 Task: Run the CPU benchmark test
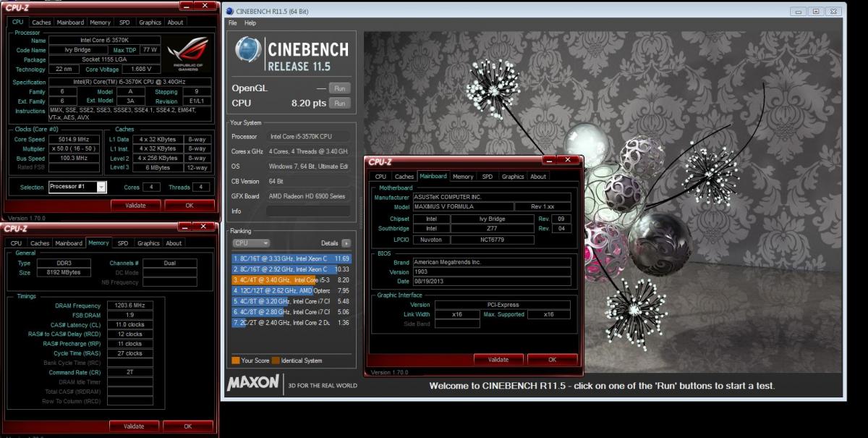tap(339, 104)
